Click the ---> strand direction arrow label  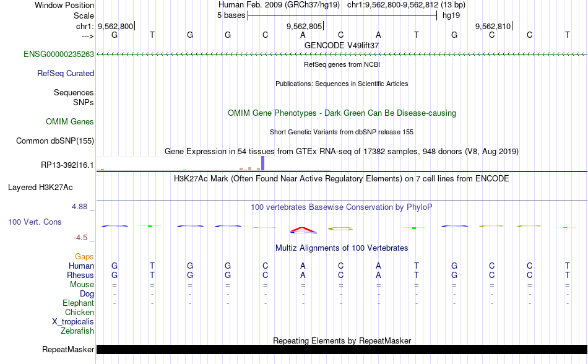[x=88, y=36]
